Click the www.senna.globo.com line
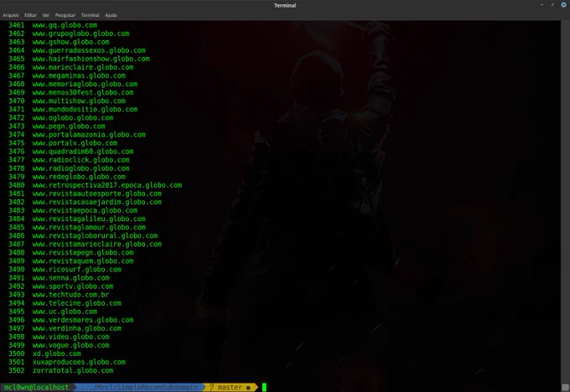Image resolution: width=570 pixels, height=392 pixels. (71, 278)
